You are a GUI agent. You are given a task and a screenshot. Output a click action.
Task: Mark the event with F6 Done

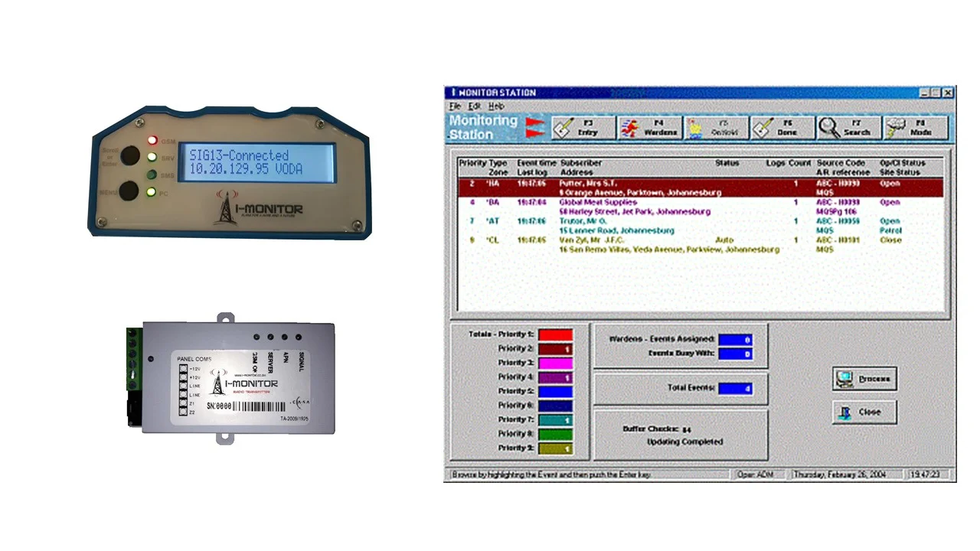pyautogui.click(x=782, y=128)
